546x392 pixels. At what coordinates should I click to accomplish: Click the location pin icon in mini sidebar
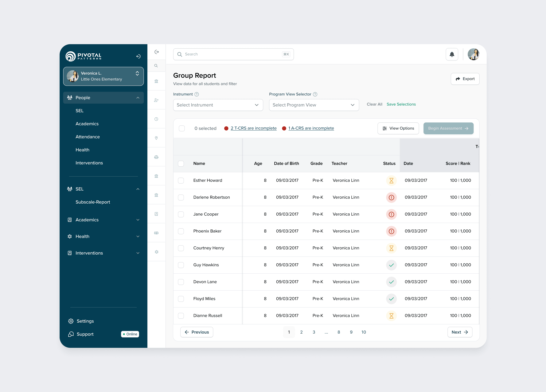[x=156, y=138]
